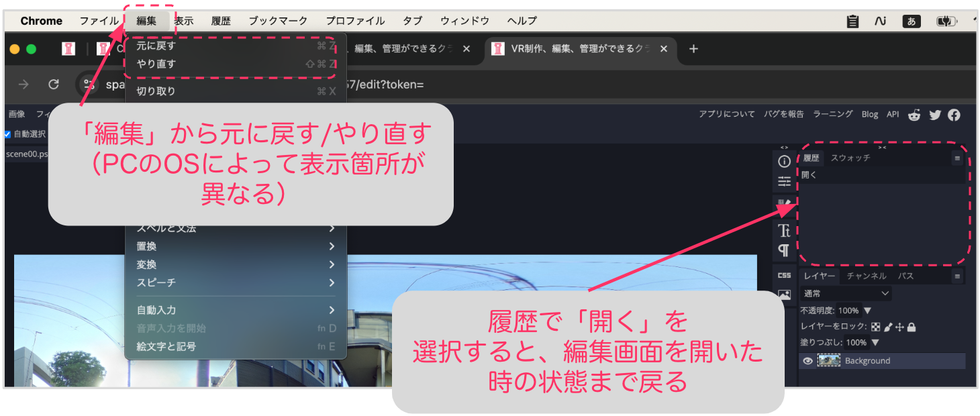
Task: Open the 画像 menu in editor
Action: coord(16,114)
